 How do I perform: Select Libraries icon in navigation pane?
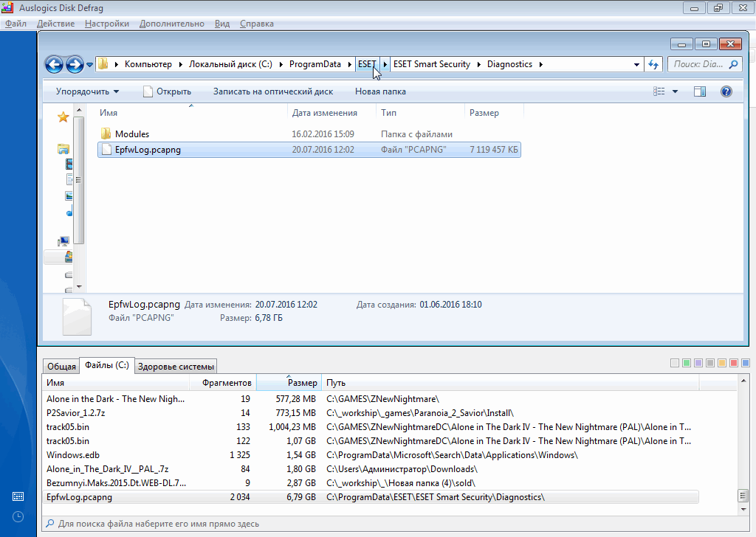coord(63,149)
